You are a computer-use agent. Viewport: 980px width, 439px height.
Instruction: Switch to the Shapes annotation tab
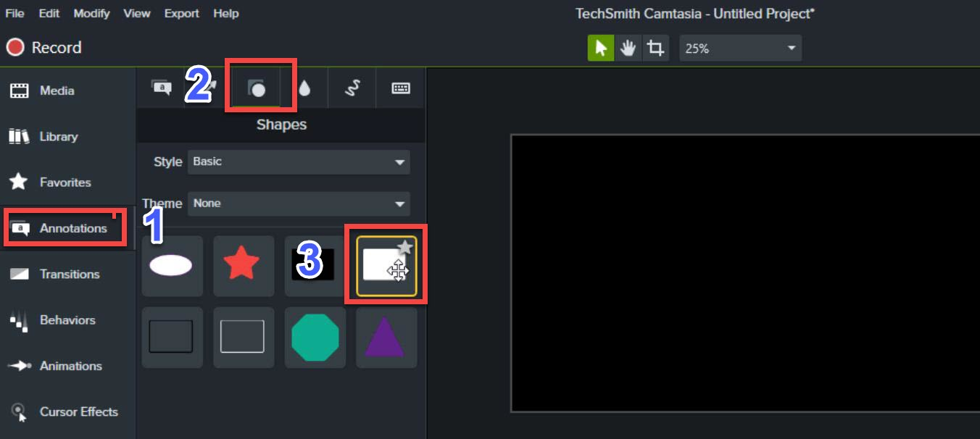pos(257,88)
